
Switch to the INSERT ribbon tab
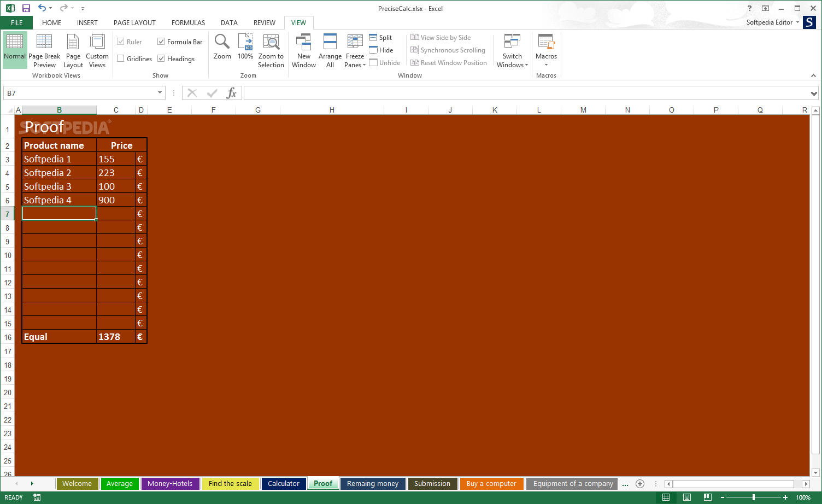coord(87,22)
